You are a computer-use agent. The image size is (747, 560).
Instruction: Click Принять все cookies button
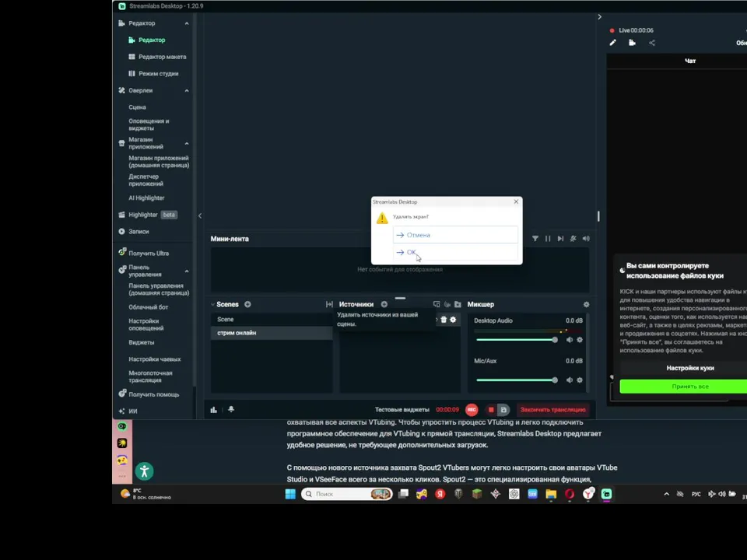tap(690, 387)
